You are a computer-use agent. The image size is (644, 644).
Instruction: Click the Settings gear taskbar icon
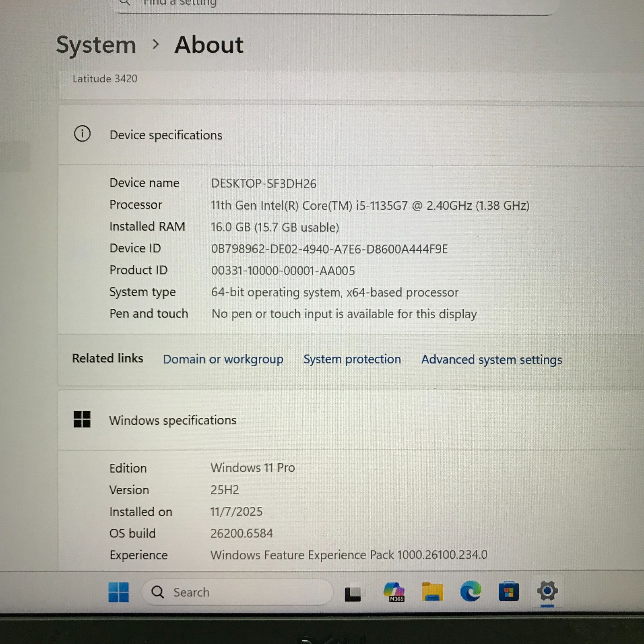547,591
